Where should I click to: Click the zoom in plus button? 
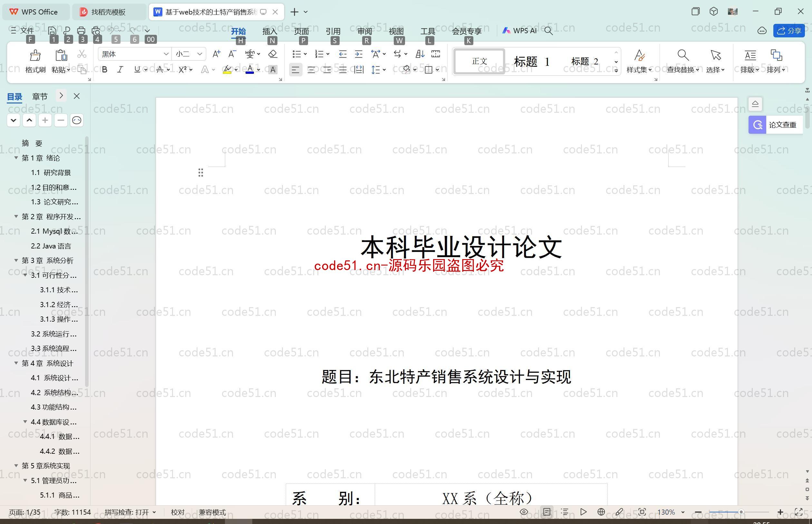pos(780,512)
